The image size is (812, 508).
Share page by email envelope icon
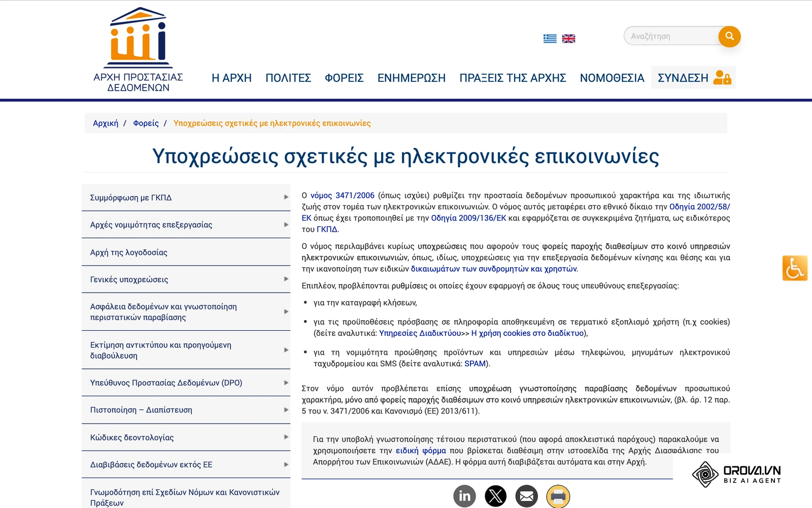[x=527, y=496]
